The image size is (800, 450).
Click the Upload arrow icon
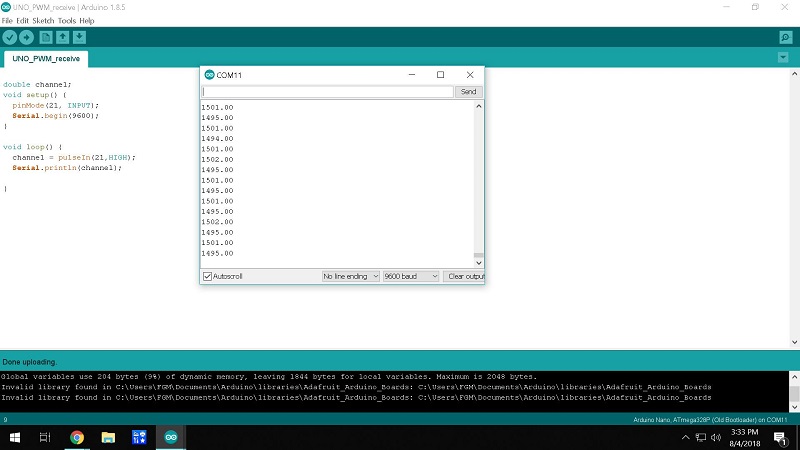(x=27, y=37)
